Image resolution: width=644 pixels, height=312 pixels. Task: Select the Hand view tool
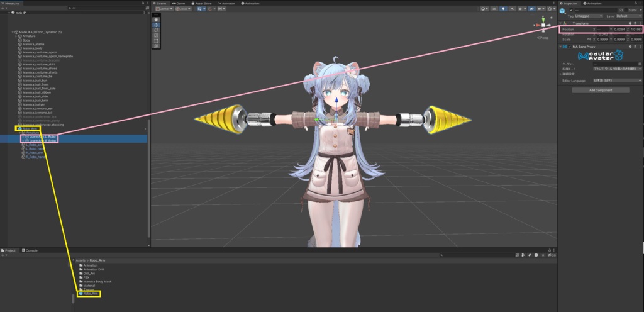click(x=156, y=19)
